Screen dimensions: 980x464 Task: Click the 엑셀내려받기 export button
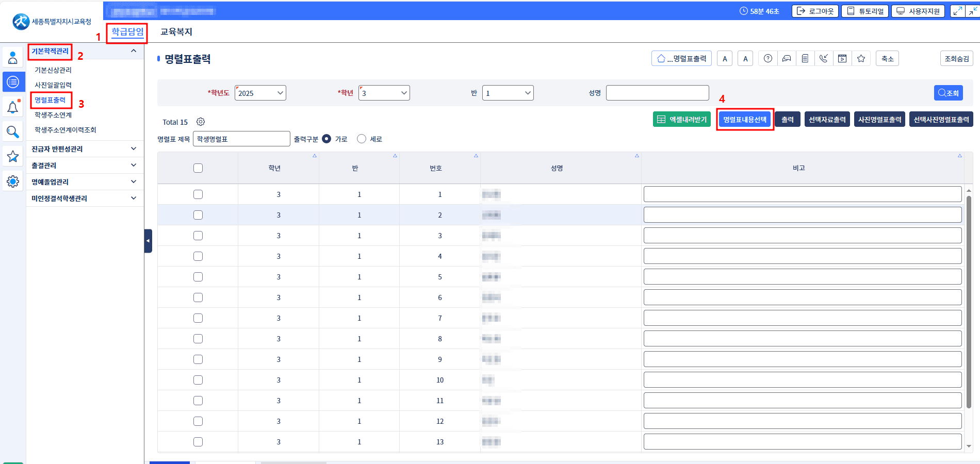pyautogui.click(x=682, y=120)
